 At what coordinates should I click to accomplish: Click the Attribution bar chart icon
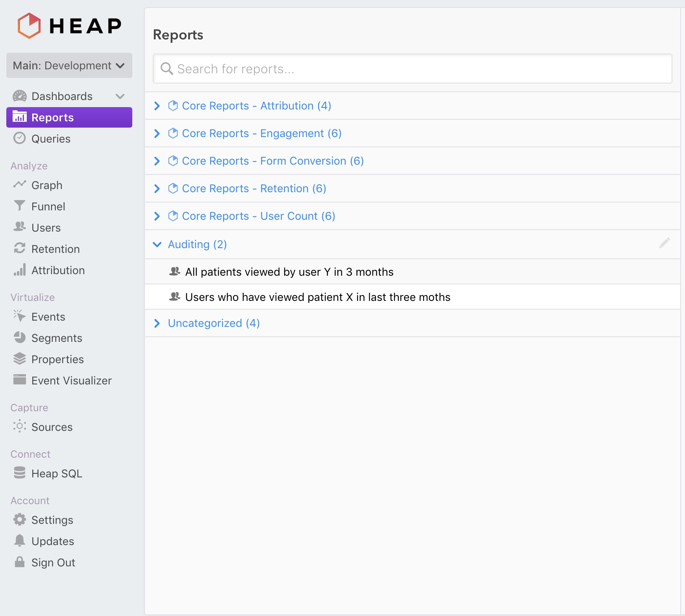[x=19, y=270]
